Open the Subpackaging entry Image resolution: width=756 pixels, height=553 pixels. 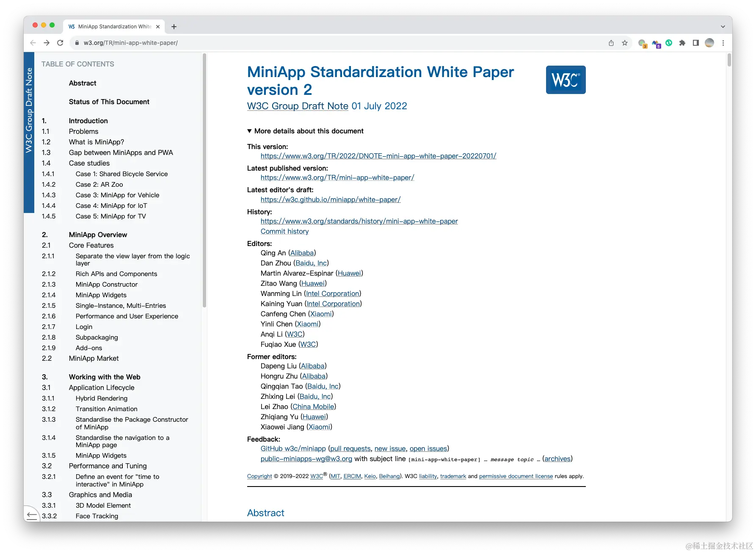click(x=97, y=337)
